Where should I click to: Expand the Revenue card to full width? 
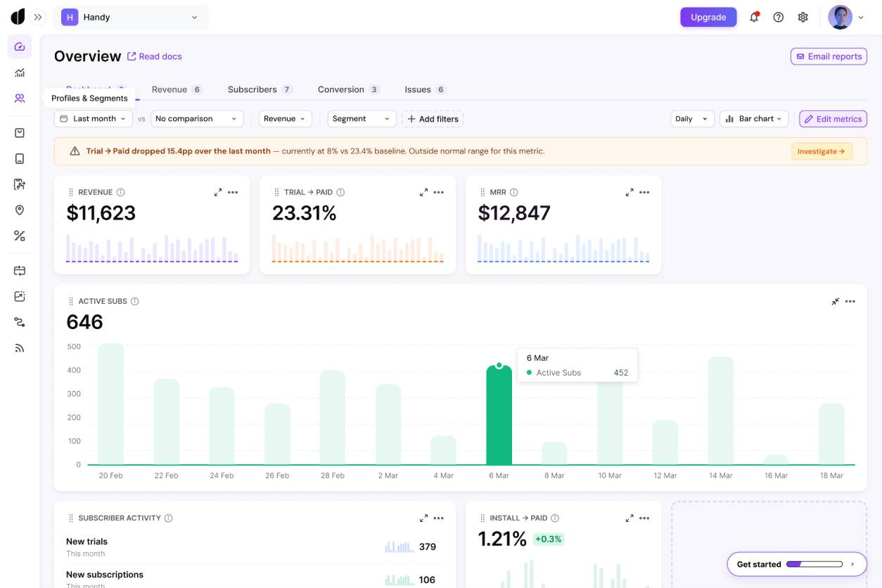(218, 192)
